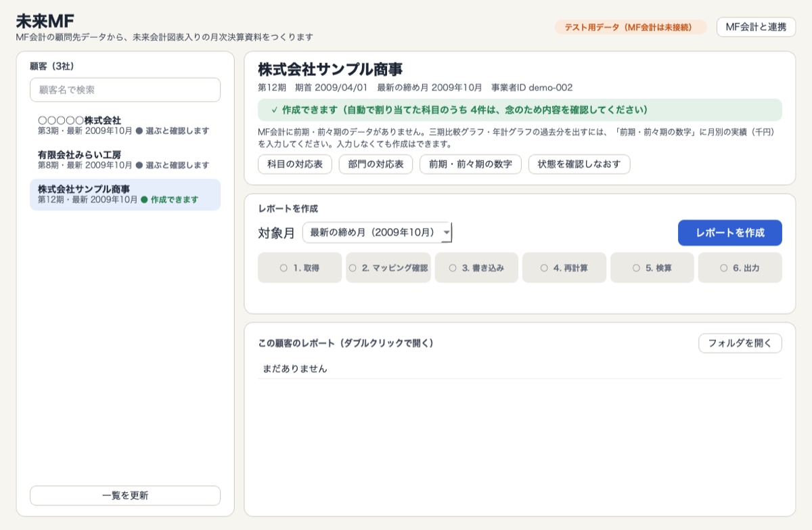The height and width of the screenshot is (530, 812).
Task: Open the 科目の対応表 button
Action: pos(295,164)
